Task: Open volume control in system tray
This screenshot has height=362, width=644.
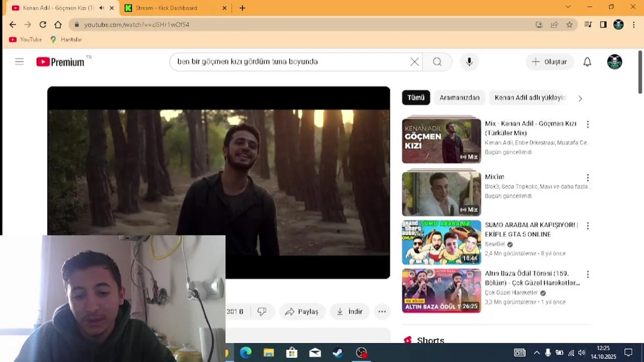Action: click(x=582, y=353)
